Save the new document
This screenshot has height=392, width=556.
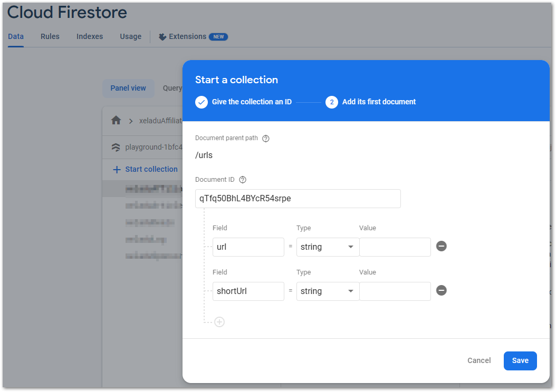point(520,360)
